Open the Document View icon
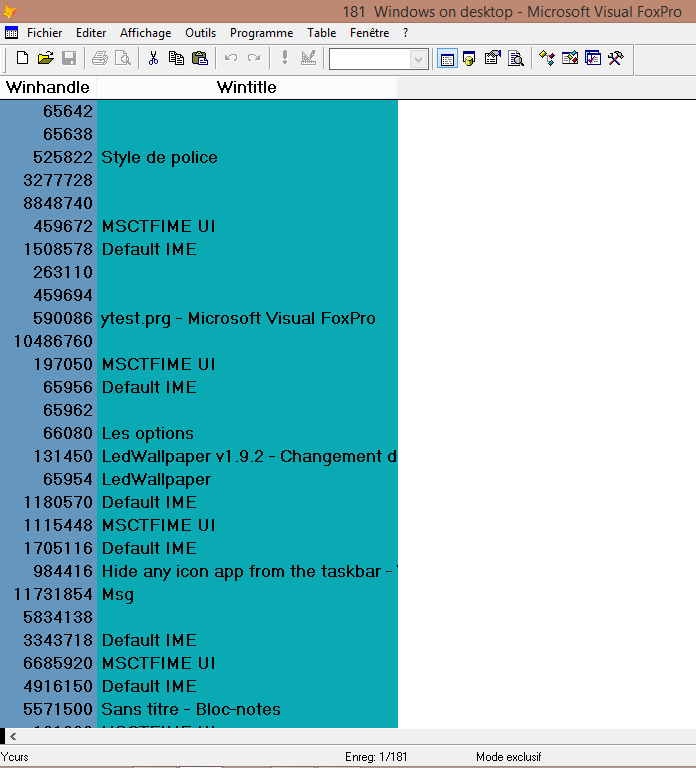The height and width of the screenshot is (768, 696). [x=516, y=59]
